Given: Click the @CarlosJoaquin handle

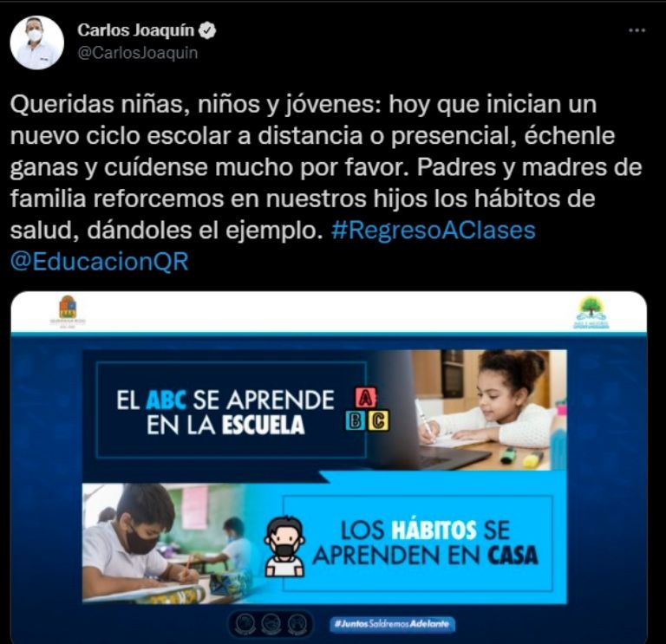Looking at the screenshot, I should click(138, 53).
